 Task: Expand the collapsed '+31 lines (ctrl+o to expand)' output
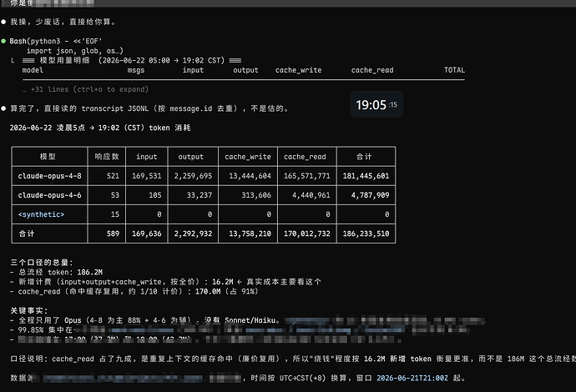[85, 89]
